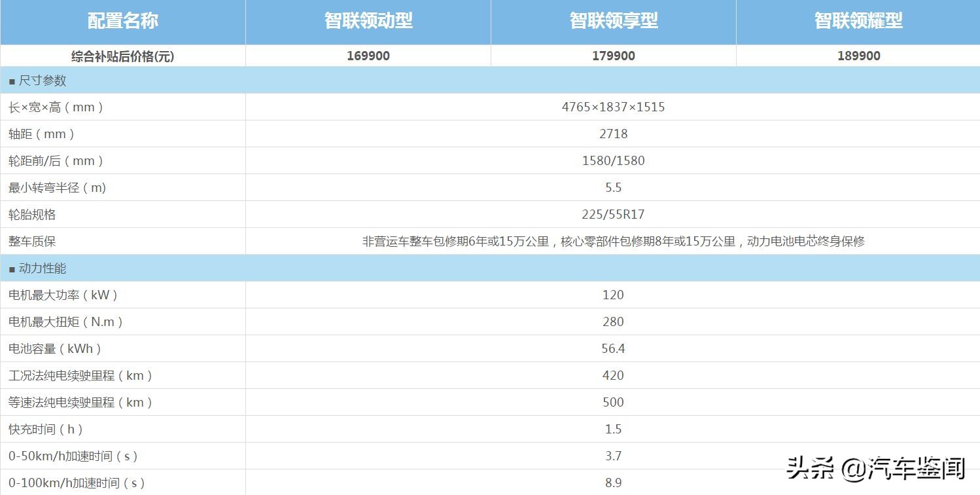Select the 智联领耀型 column header
The image size is (980, 495).
point(858,20)
